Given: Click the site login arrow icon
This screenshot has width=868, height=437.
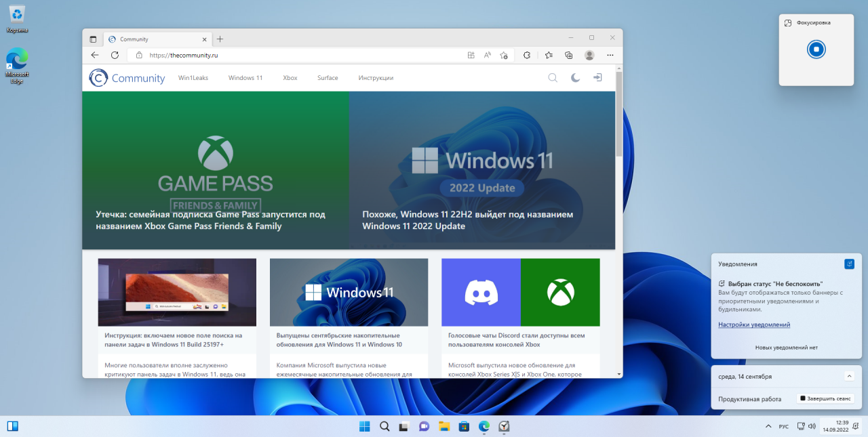Looking at the screenshot, I should [x=597, y=78].
